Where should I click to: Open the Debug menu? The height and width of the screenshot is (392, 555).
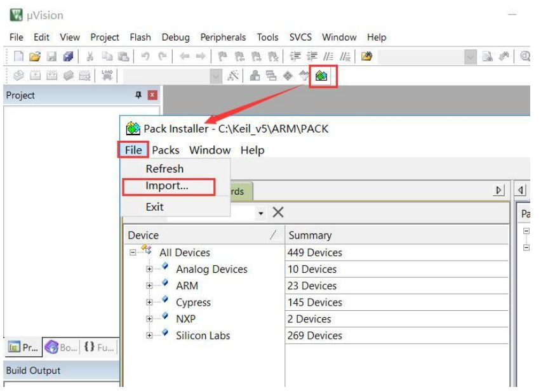[x=175, y=37]
